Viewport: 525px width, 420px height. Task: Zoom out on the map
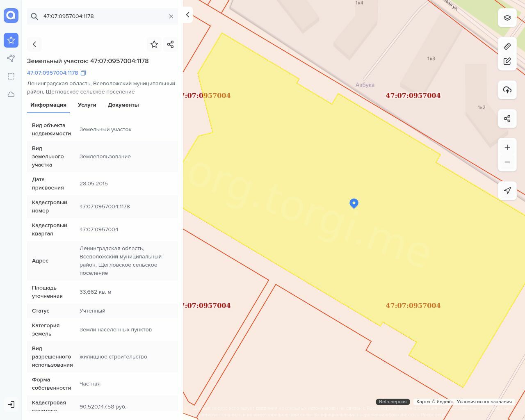[507, 162]
